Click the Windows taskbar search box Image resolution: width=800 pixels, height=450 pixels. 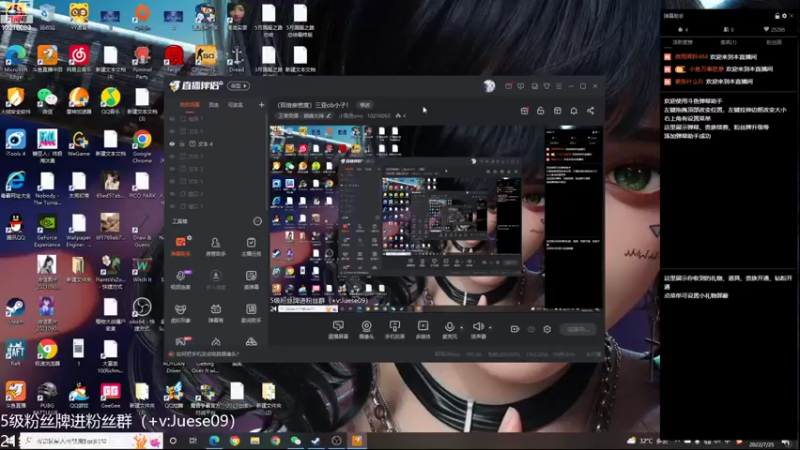[91, 440]
